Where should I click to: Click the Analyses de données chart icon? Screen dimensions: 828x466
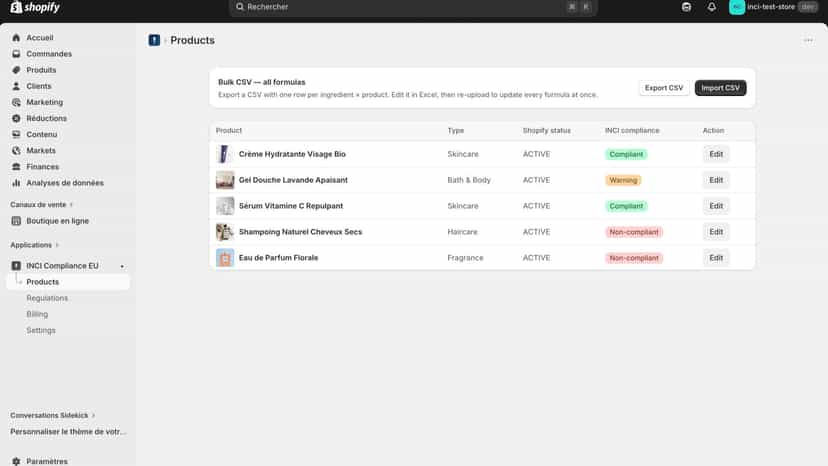tap(16, 183)
